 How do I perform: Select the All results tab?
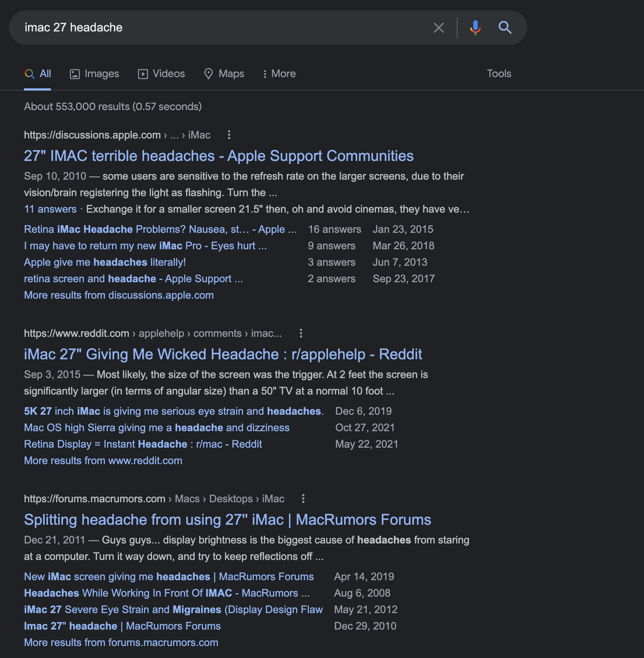pyautogui.click(x=38, y=74)
